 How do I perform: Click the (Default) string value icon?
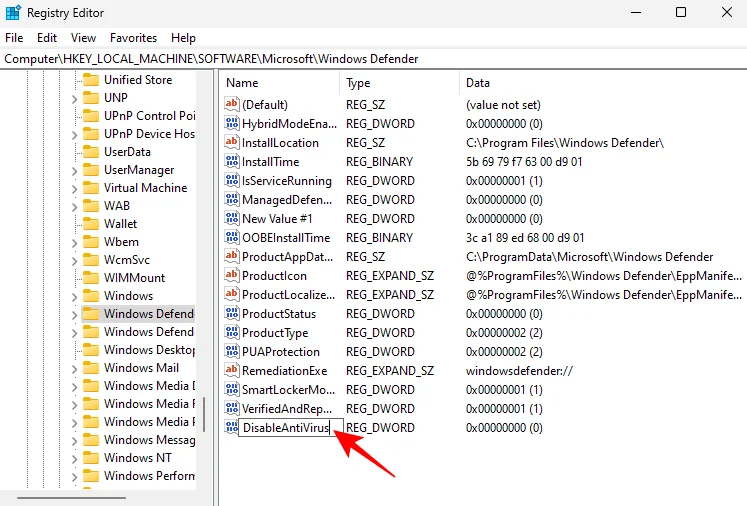pyautogui.click(x=232, y=104)
